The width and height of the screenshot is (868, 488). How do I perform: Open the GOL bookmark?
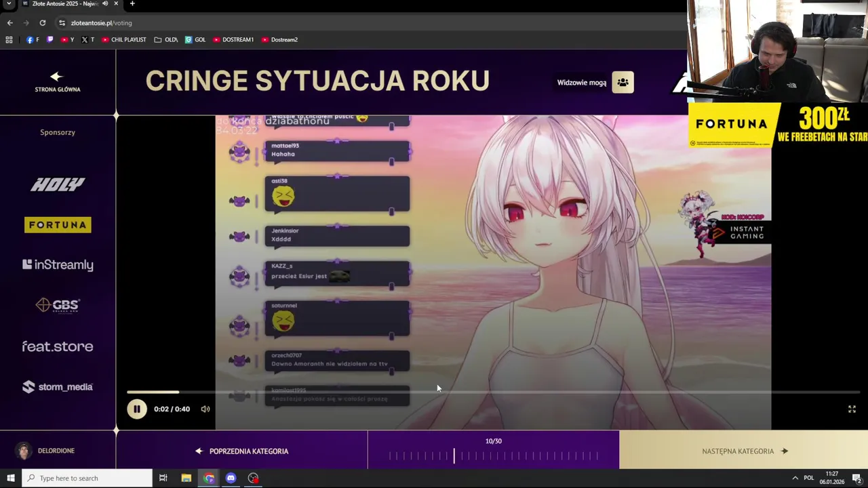coord(195,40)
